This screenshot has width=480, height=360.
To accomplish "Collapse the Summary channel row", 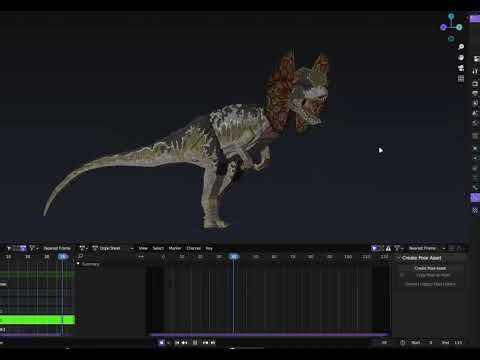I will [78, 264].
